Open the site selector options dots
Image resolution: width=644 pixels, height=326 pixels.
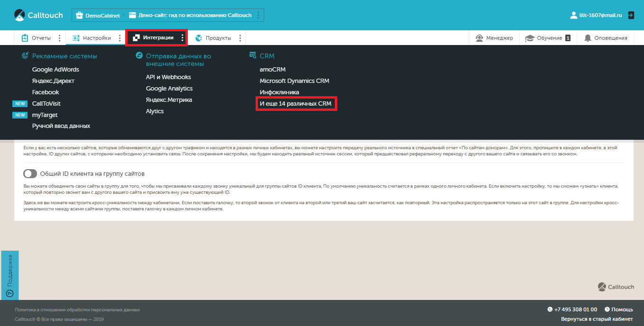[258, 15]
